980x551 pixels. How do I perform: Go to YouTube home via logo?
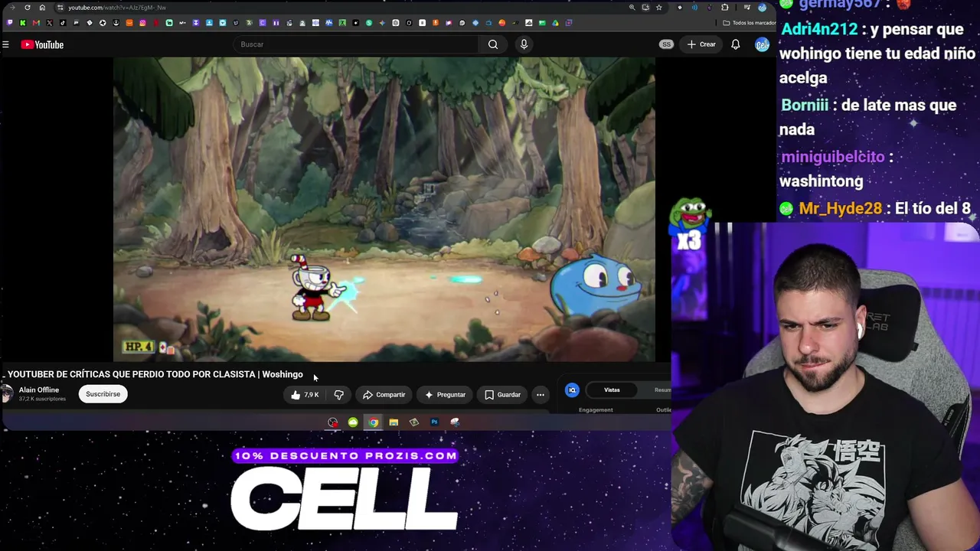pos(42,44)
